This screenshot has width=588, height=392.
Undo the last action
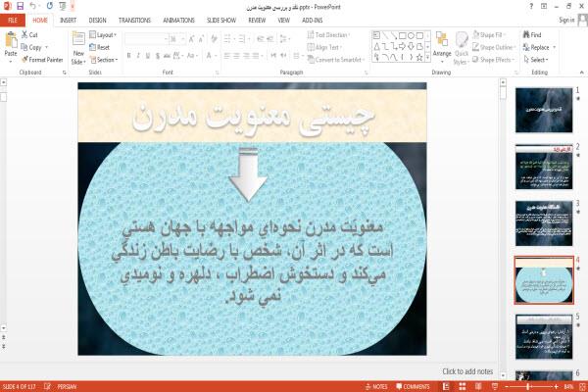(x=33, y=6)
